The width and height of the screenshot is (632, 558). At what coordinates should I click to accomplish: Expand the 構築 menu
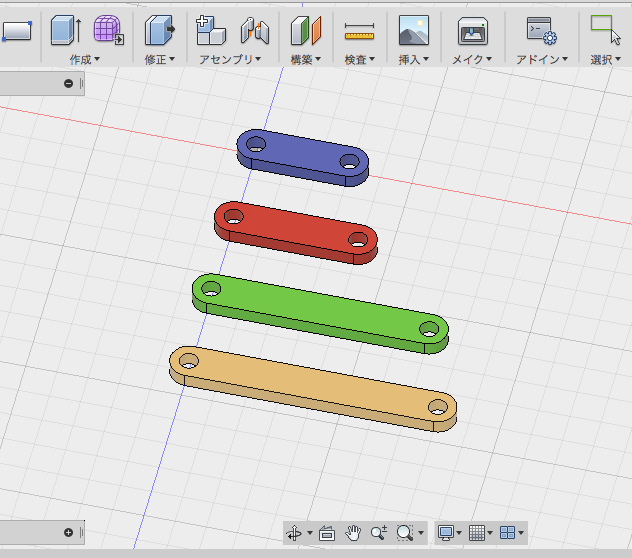(306, 60)
